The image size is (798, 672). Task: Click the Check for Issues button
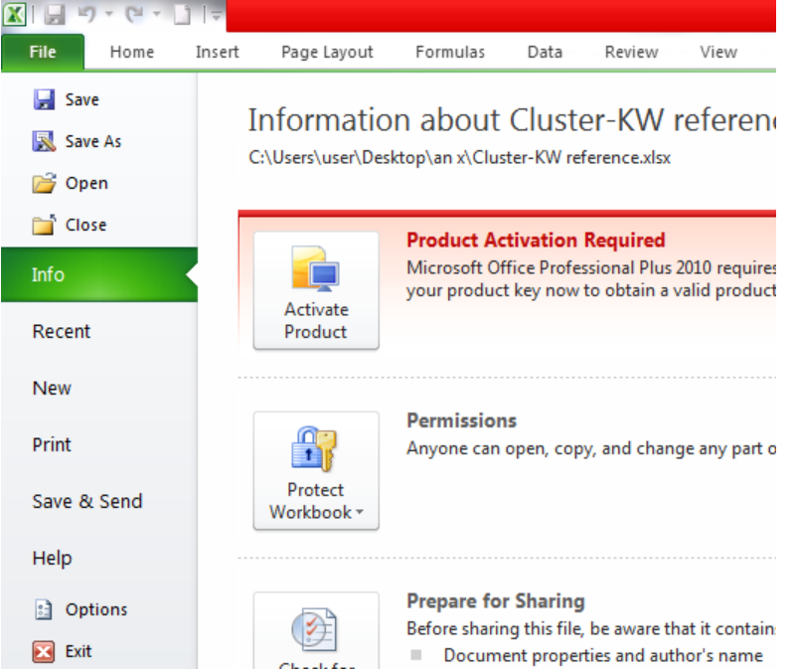coord(316,631)
